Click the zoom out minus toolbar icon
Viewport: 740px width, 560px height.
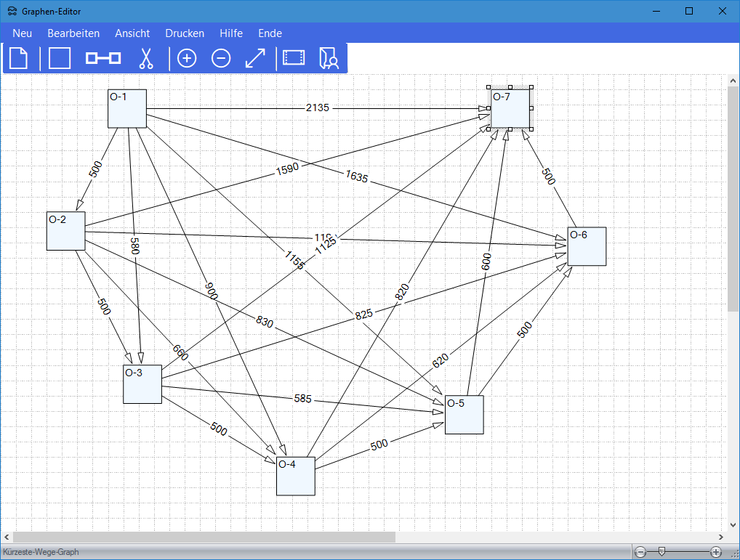pos(221,58)
